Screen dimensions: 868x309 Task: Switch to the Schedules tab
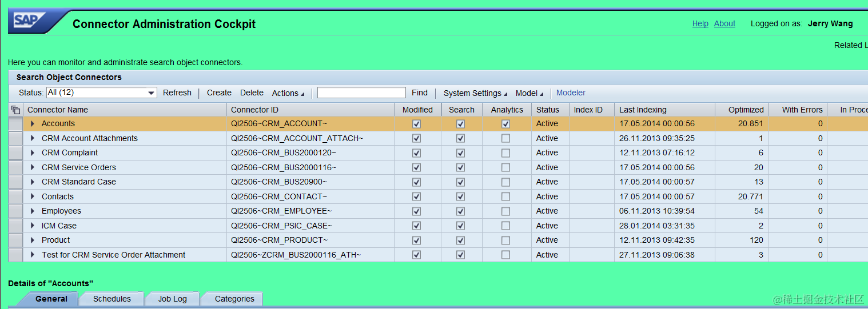click(112, 299)
